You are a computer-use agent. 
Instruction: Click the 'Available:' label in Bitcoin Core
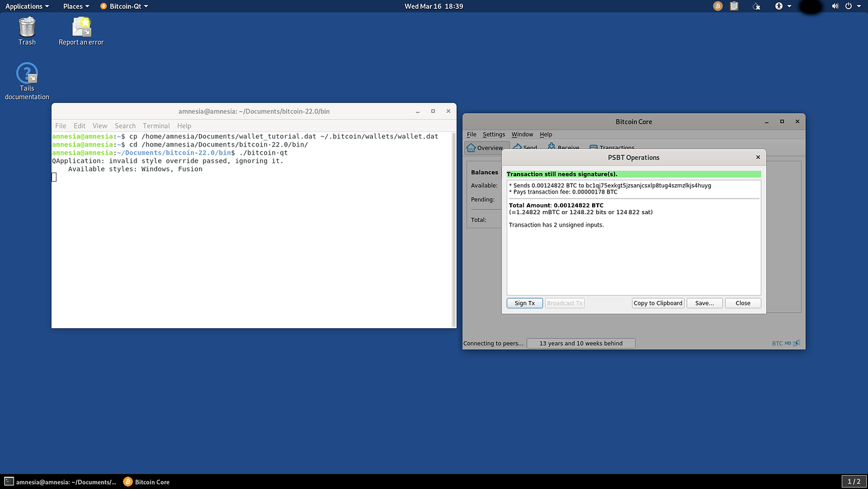click(x=484, y=186)
